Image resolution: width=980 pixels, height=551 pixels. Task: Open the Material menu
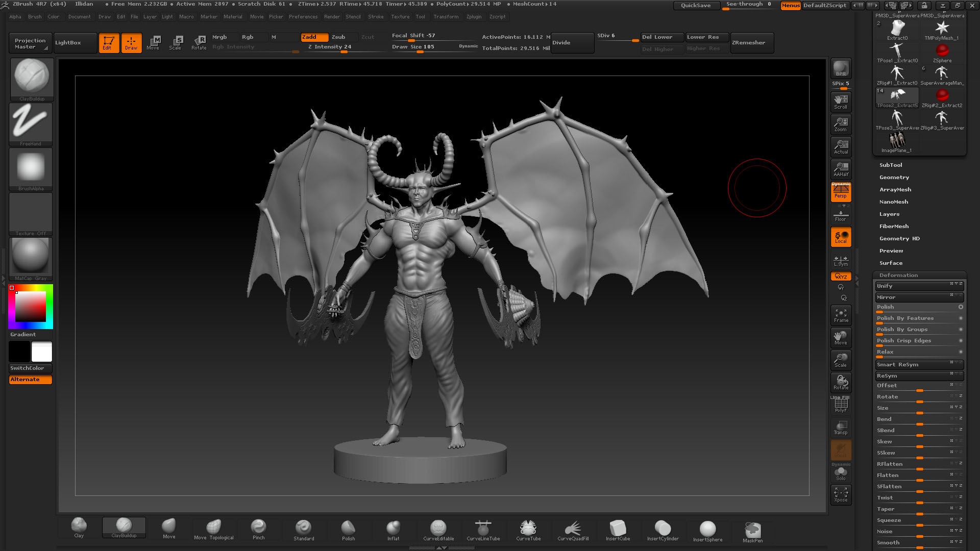click(233, 17)
